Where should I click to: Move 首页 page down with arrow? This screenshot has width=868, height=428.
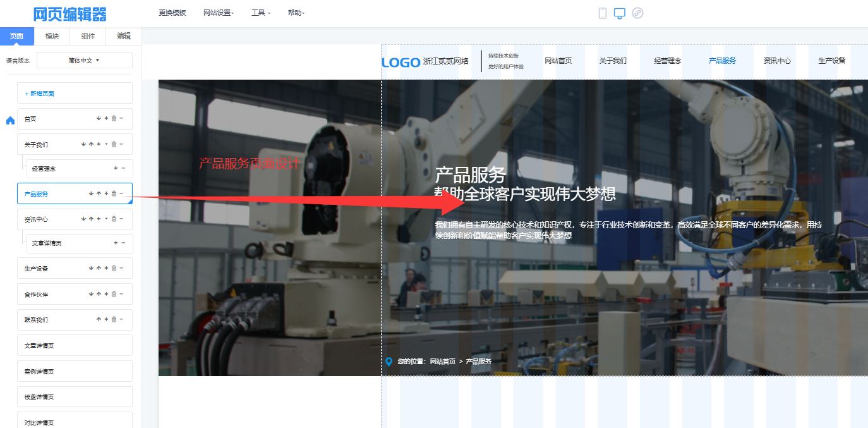pyautogui.click(x=99, y=118)
